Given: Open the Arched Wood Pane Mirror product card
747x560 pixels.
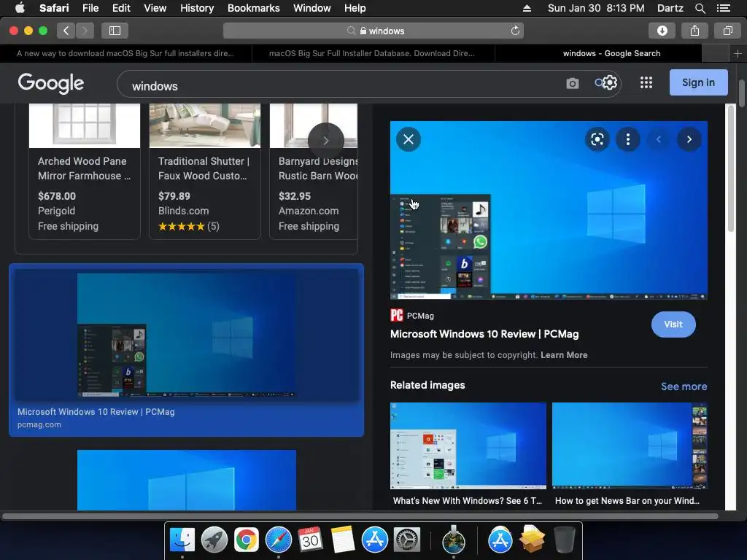Looking at the screenshot, I should pyautogui.click(x=85, y=171).
